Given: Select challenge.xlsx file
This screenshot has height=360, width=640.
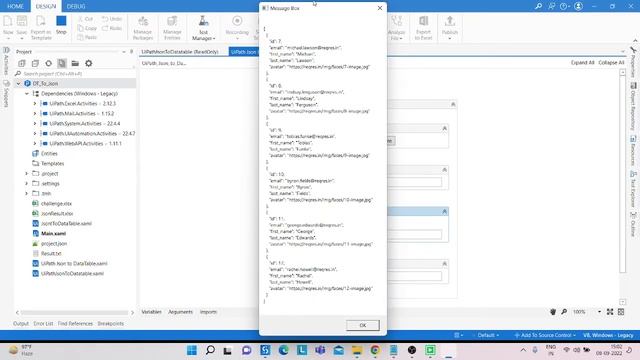Looking at the screenshot, I should 56,203.
